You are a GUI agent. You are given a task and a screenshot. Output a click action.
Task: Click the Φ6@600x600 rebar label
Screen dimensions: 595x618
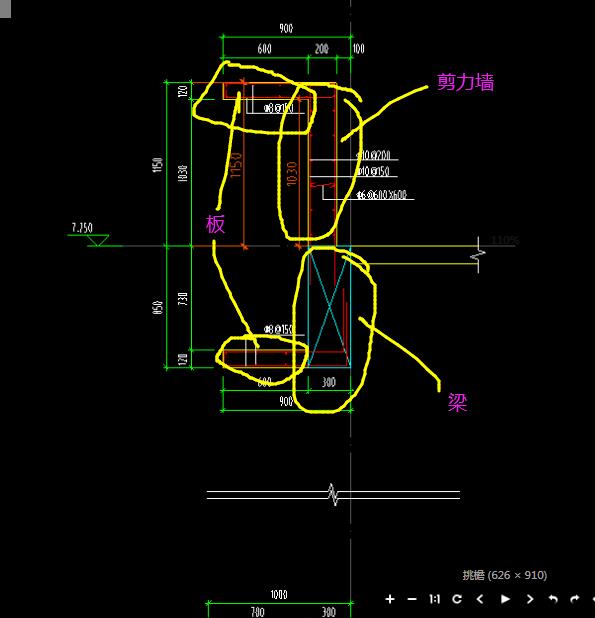tap(381, 195)
